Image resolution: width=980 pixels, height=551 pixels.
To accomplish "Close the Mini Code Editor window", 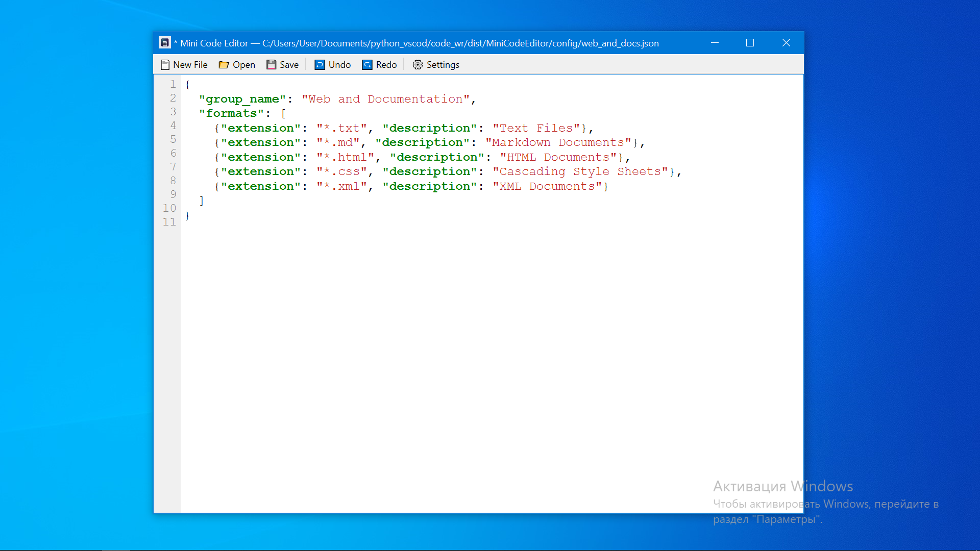I will [x=786, y=43].
